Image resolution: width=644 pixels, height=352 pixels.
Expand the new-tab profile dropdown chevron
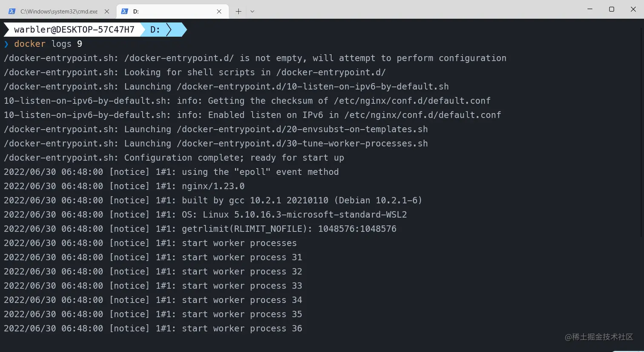click(252, 12)
